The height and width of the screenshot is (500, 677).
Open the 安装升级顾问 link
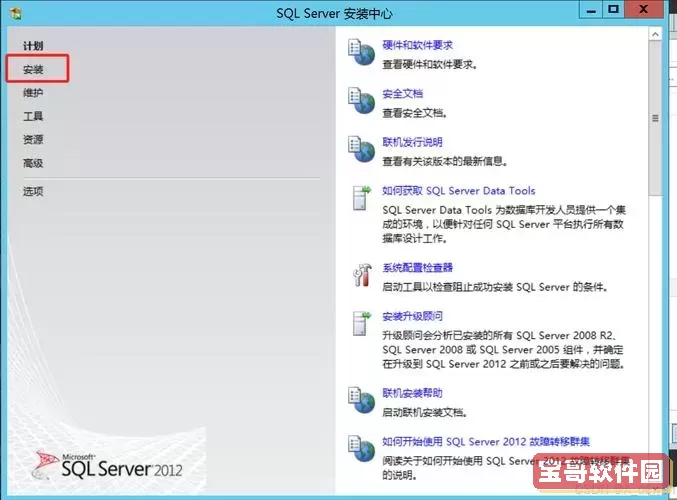pos(412,316)
